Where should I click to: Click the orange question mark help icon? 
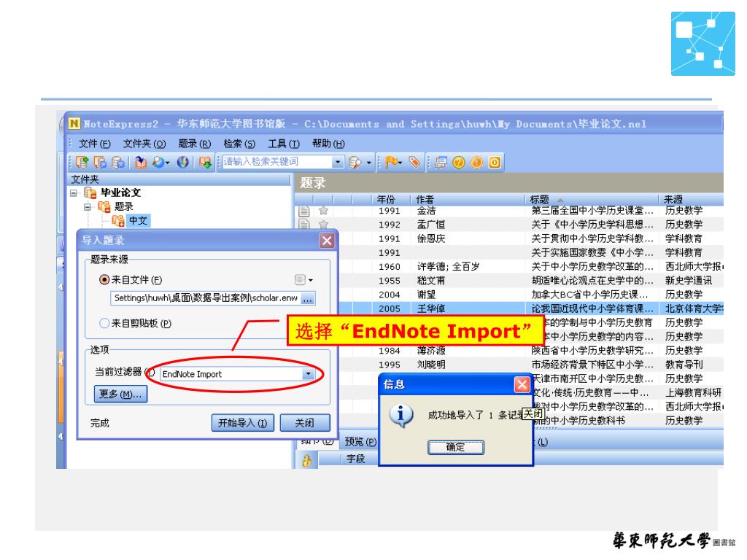(458, 163)
